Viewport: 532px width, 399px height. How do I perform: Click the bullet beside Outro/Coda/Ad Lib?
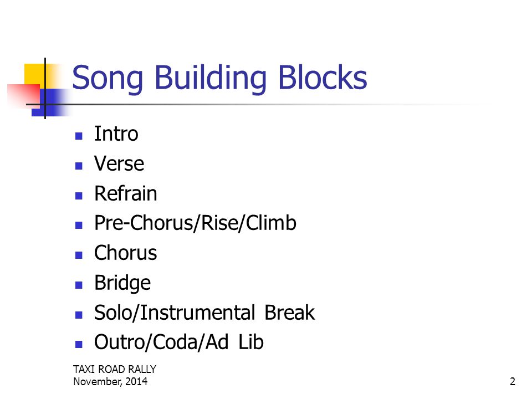tap(79, 345)
